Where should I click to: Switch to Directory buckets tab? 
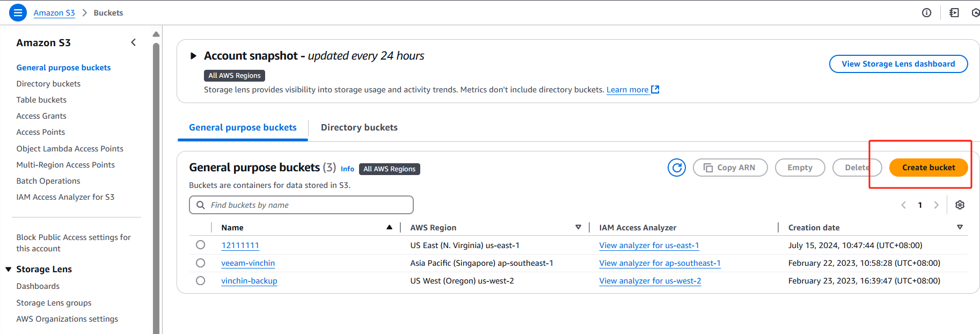360,128
